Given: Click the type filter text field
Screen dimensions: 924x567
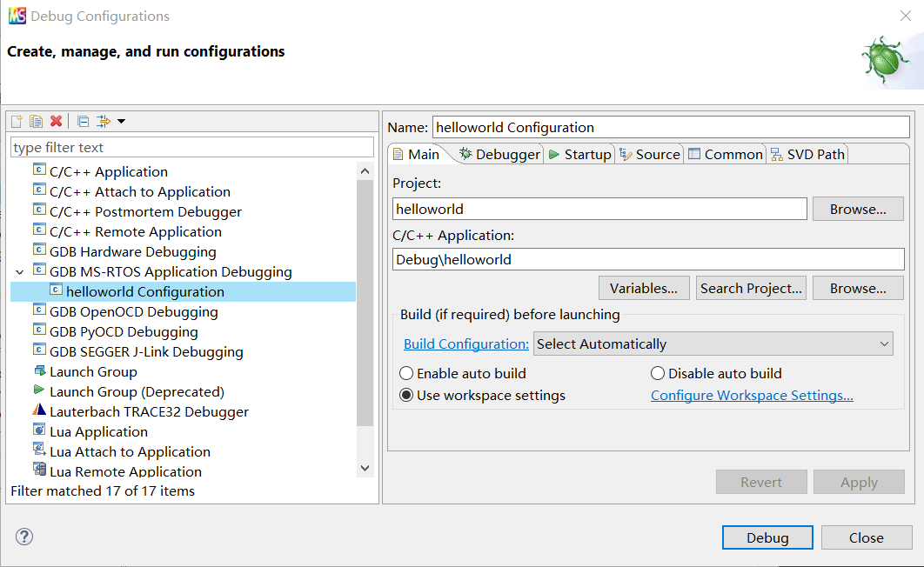Looking at the screenshot, I should click(x=191, y=148).
